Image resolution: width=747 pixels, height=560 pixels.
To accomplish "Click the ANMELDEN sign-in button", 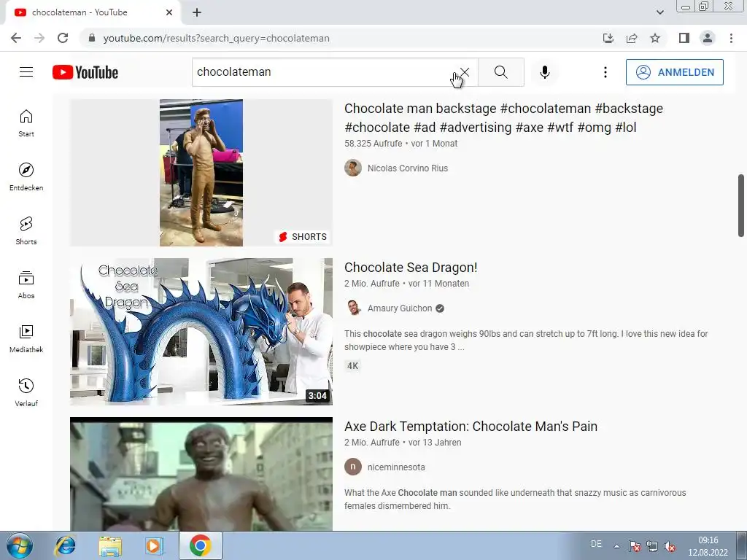I will point(675,72).
